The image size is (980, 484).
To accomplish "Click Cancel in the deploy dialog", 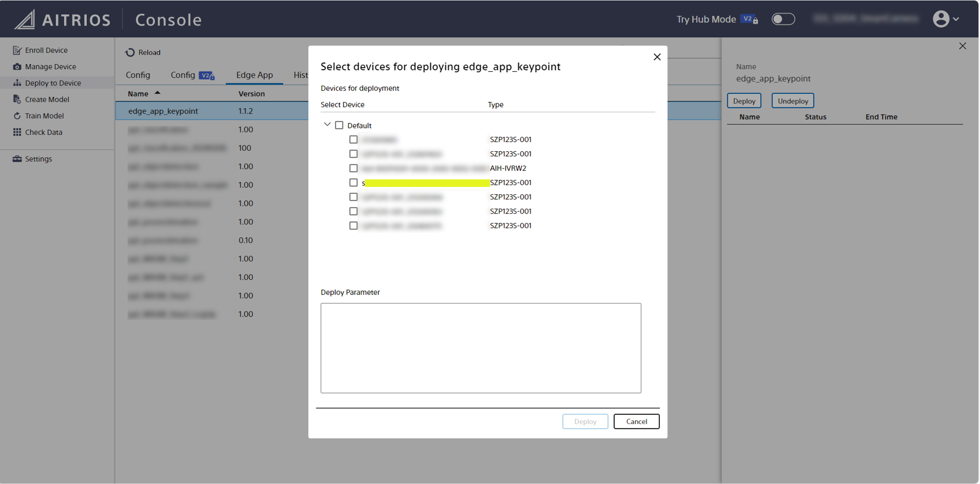I will pyautogui.click(x=636, y=421).
